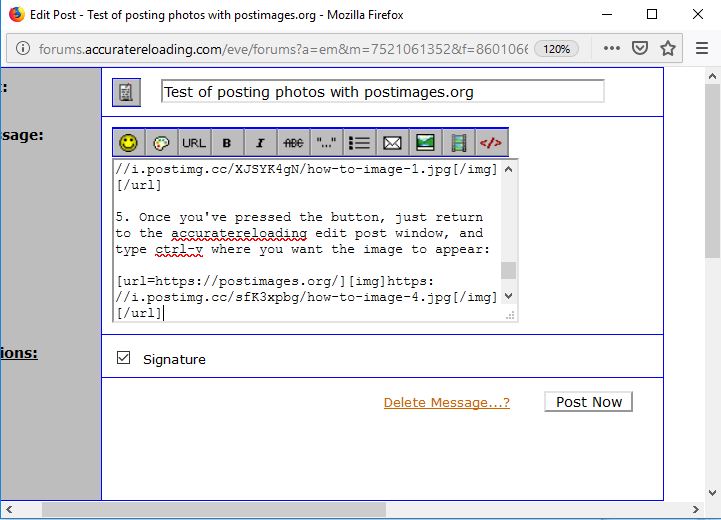Open the Firefox hamburger menu
The image size is (721, 520).
(x=702, y=48)
